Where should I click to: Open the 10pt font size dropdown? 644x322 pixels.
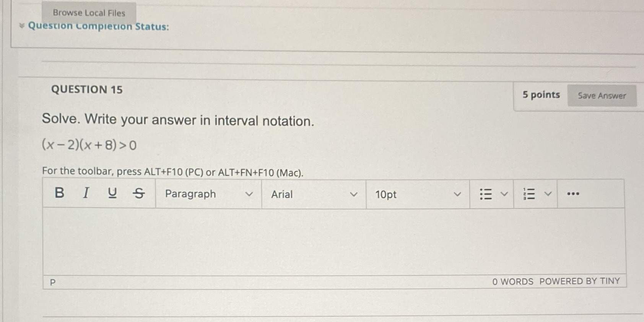[417, 194]
